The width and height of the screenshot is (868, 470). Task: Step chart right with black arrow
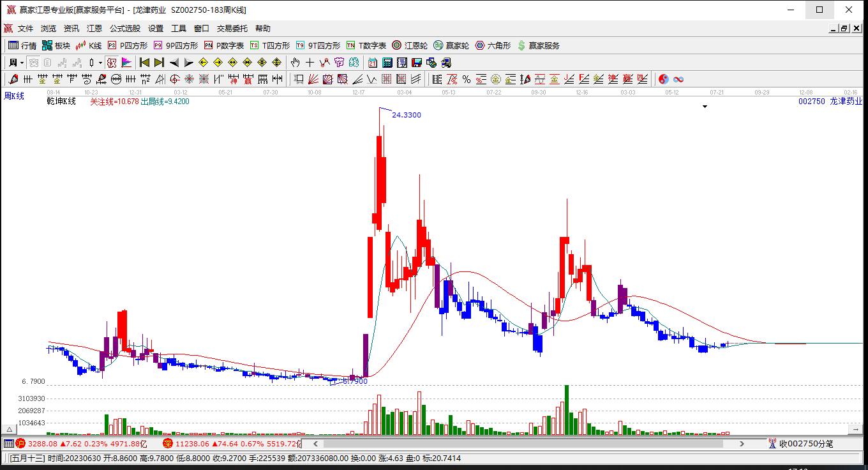point(188,63)
